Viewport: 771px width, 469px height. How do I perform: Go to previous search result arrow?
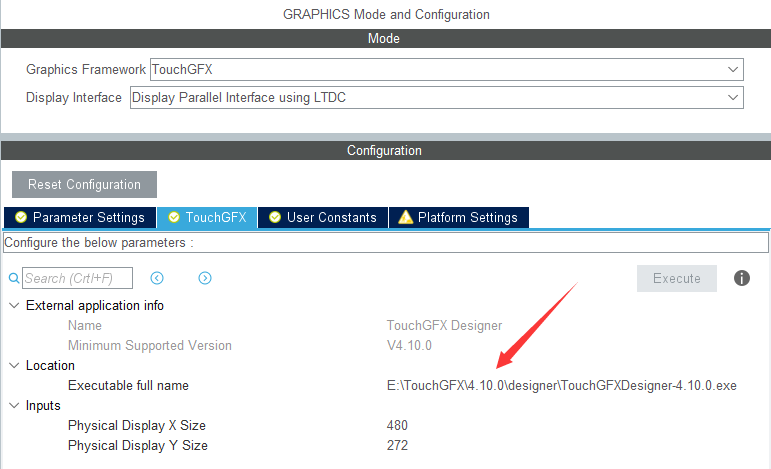(157, 278)
